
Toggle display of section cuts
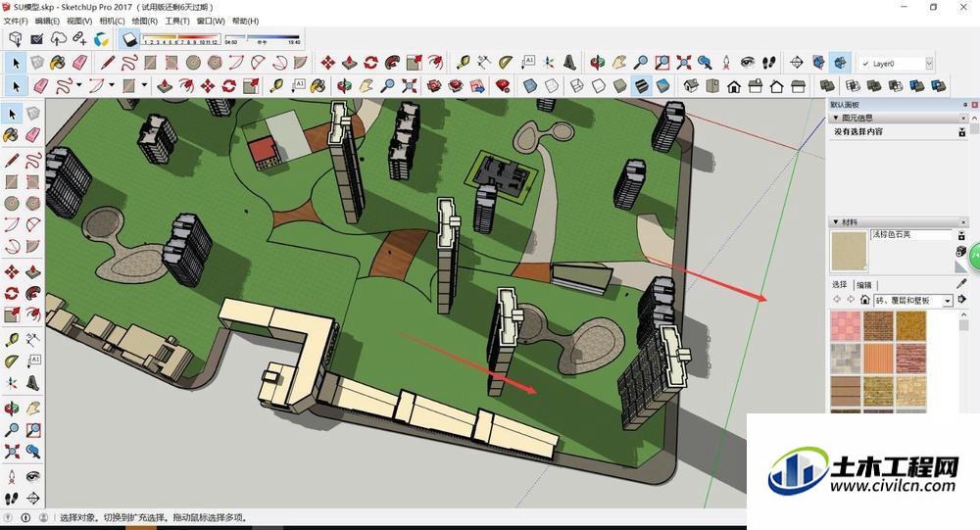tap(840, 63)
